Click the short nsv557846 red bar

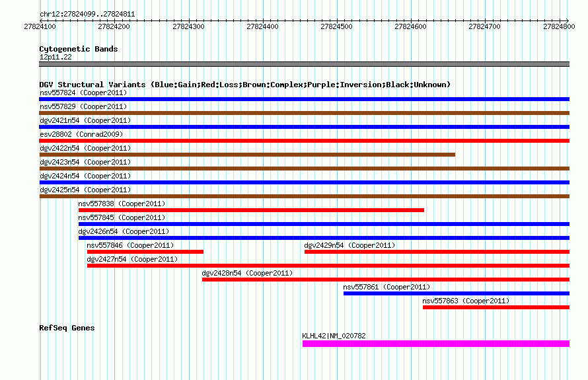145,252
